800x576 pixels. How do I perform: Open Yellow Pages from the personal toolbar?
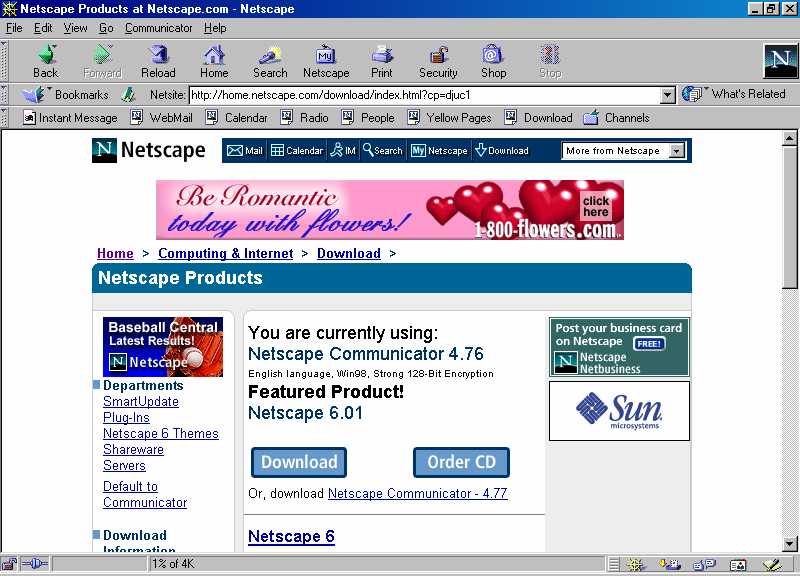[x=449, y=118]
